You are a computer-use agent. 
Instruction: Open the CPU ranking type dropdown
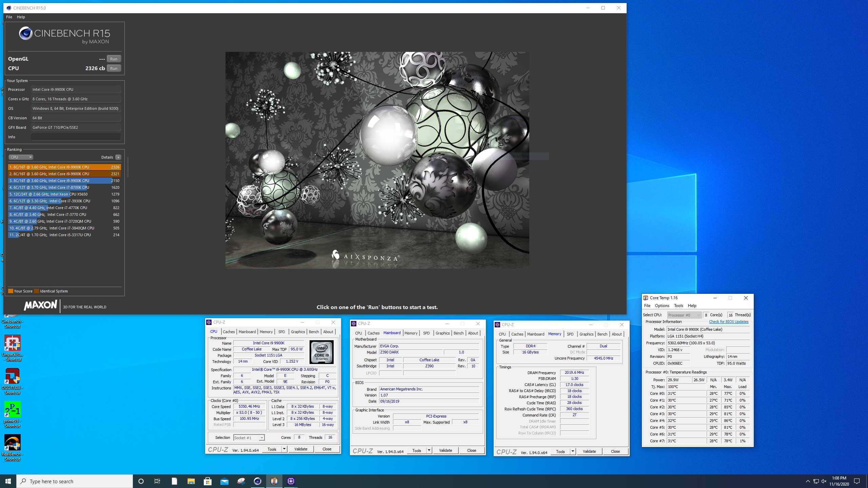pos(21,157)
